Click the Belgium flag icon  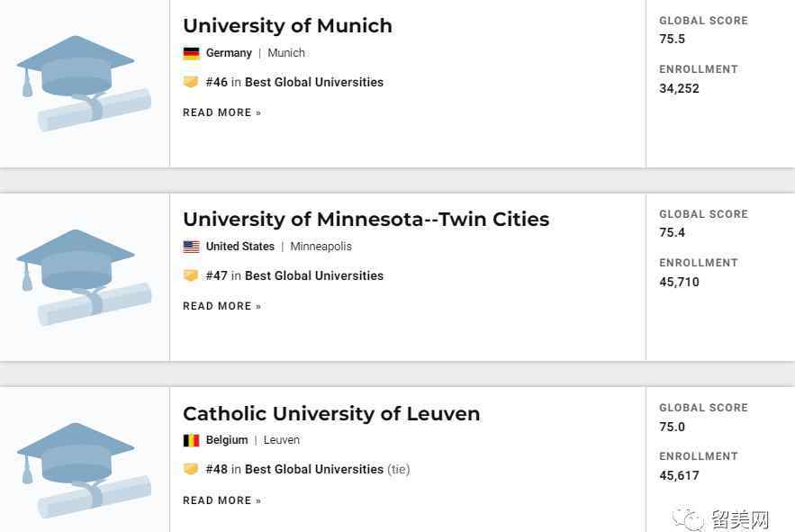click(x=191, y=440)
